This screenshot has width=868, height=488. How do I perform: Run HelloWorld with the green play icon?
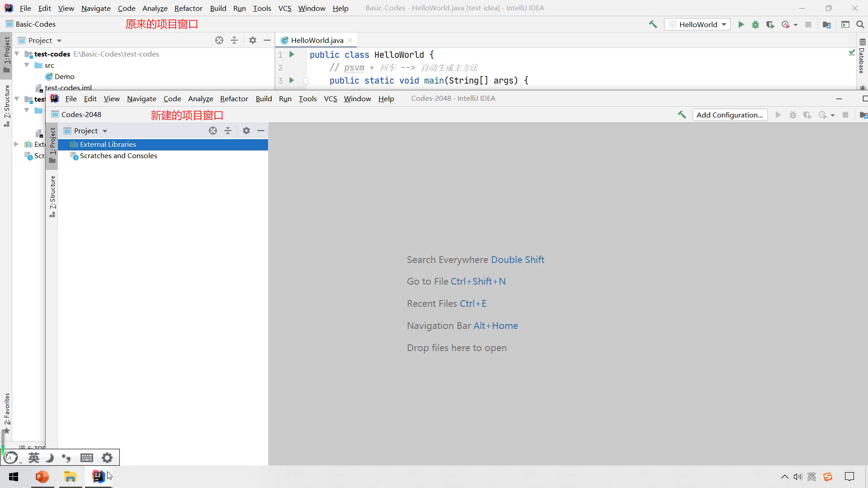click(741, 24)
